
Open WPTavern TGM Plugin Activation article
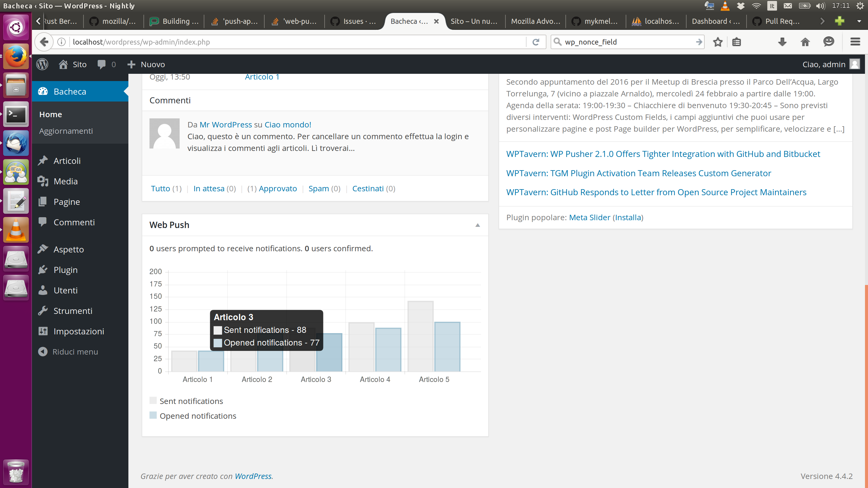tap(639, 173)
